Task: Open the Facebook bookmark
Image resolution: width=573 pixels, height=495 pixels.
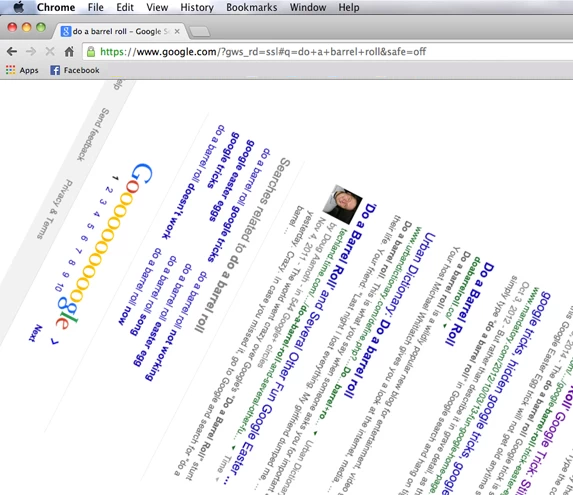Action: (x=75, y=70)
